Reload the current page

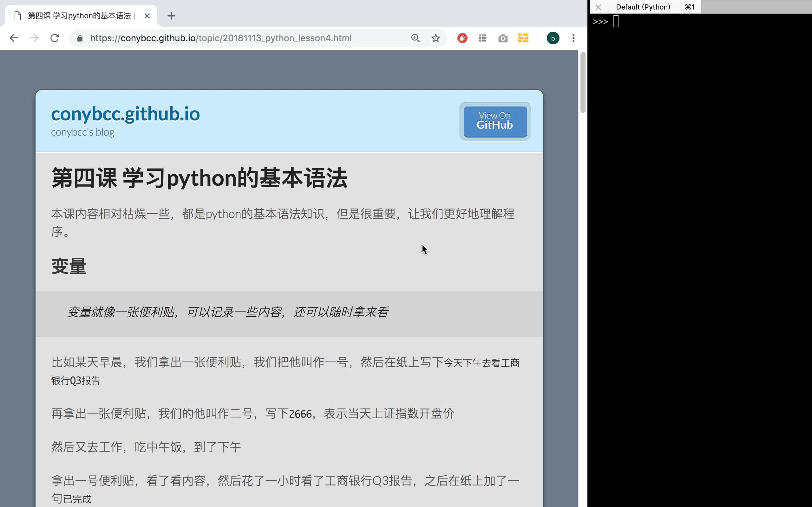coord(55,38)
